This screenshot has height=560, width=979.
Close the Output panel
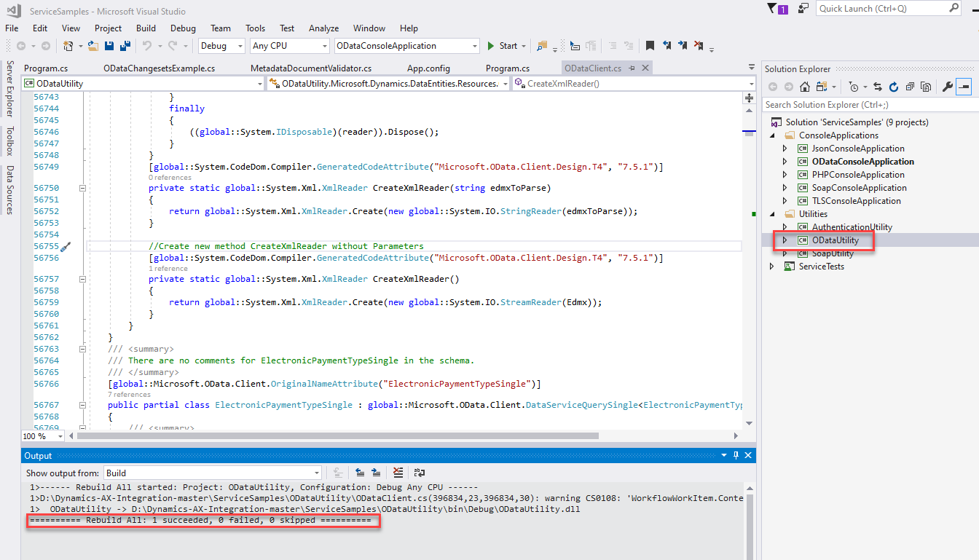(748, 455)
